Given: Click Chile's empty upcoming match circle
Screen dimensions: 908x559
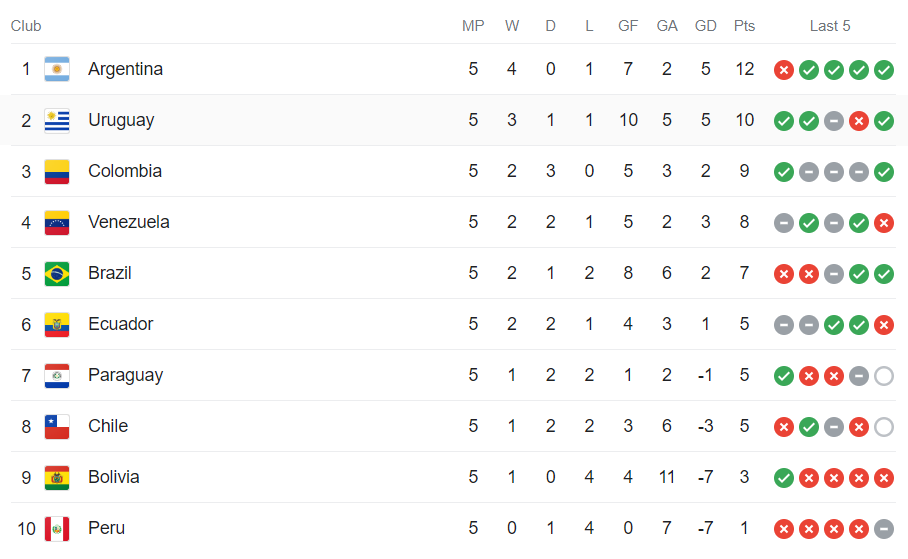Looking at the screenshot, I should [884, 426].
